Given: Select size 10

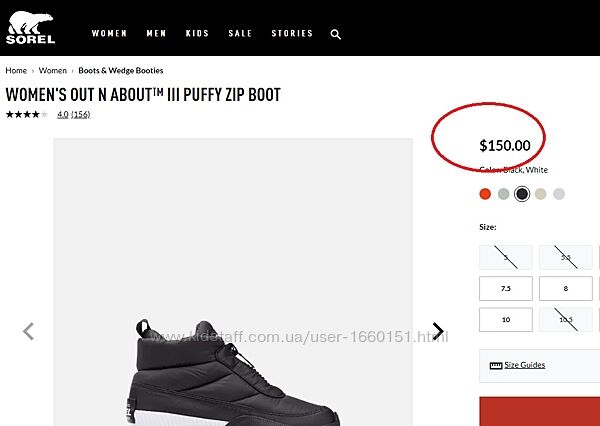Looking at the screenshot, I should click(x=506, y=320).
